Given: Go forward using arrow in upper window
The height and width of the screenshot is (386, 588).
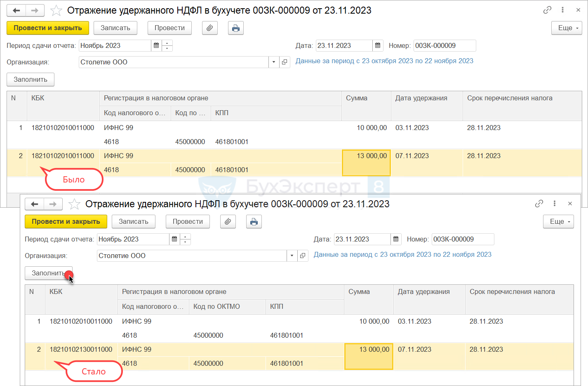Looking at the screenshot, I should (35, 10).
